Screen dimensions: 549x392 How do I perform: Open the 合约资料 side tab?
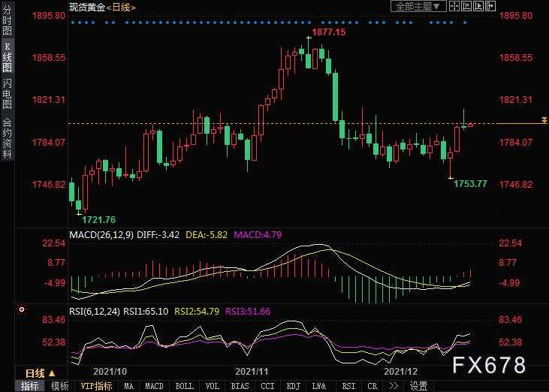click(7, 138)
